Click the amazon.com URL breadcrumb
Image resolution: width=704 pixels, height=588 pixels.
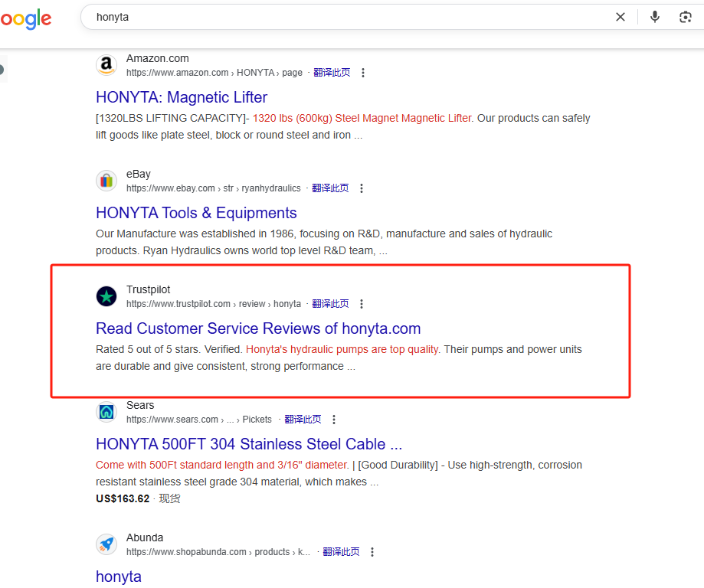tap(214, 73)
